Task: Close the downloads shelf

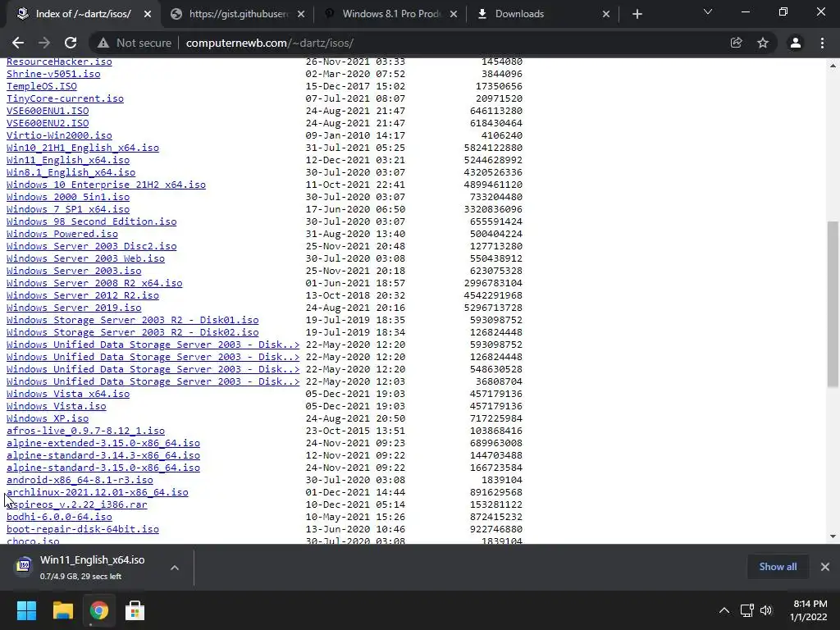Action: click(825, 567)
